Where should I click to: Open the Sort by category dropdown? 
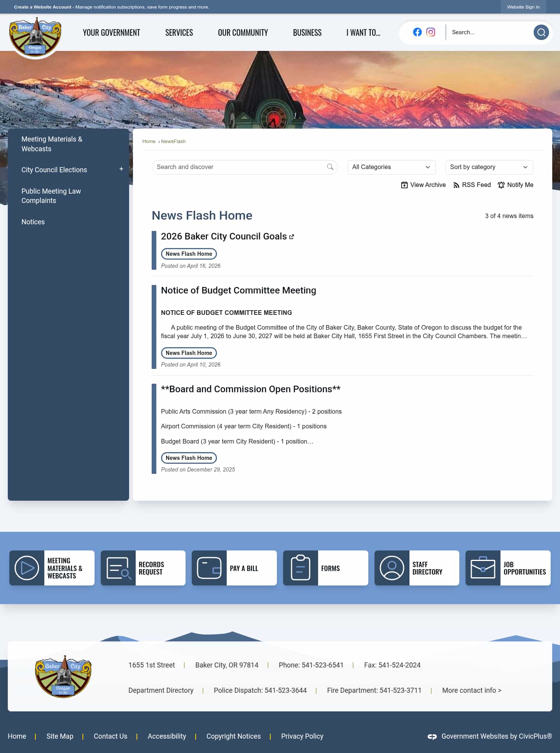(x=489, y=167)
